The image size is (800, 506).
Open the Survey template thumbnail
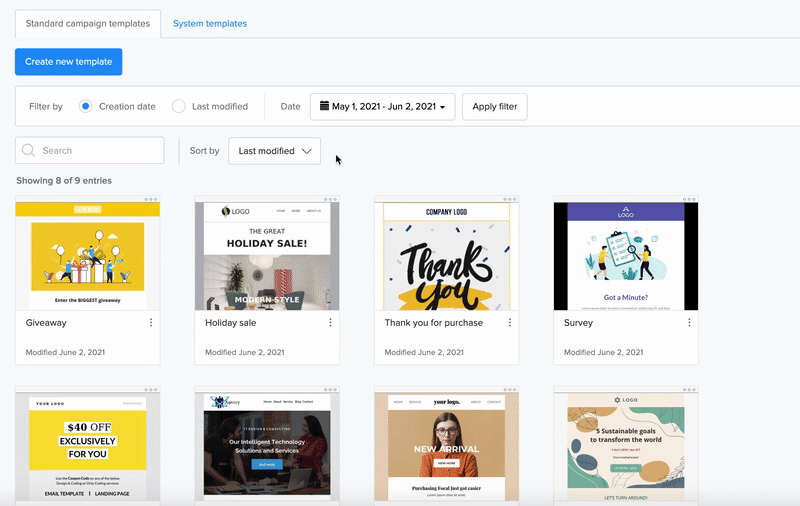pos(626,256)
